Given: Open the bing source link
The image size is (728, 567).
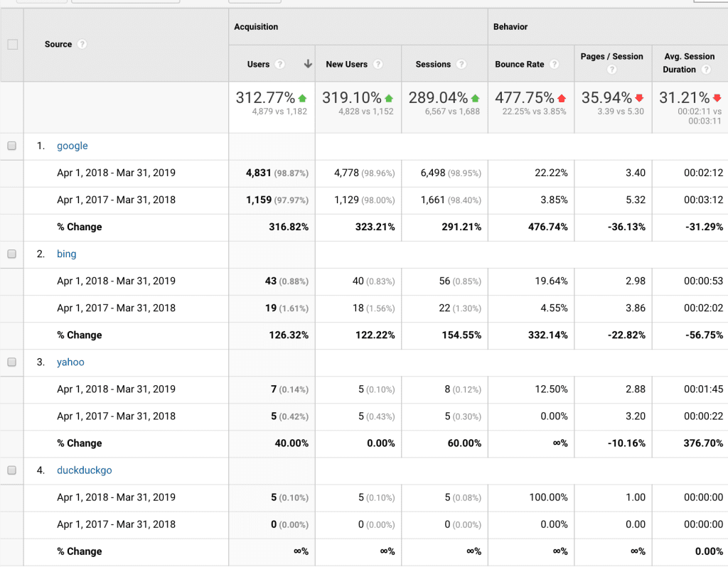Looking at the screenshot, I should pos(66,254).
